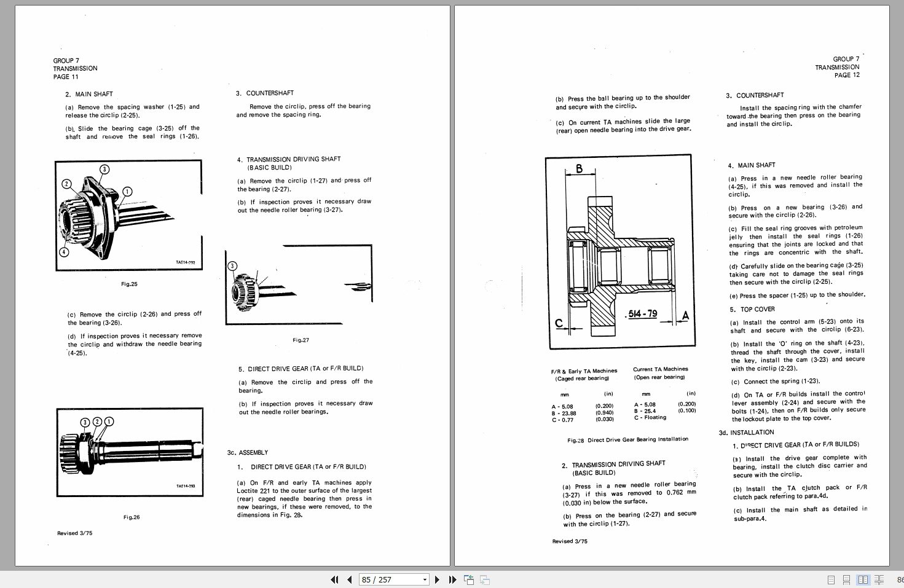Click 'Revised 3/75' footer on page 11
The height and width of the screenshot is (588, 904).
75,533
